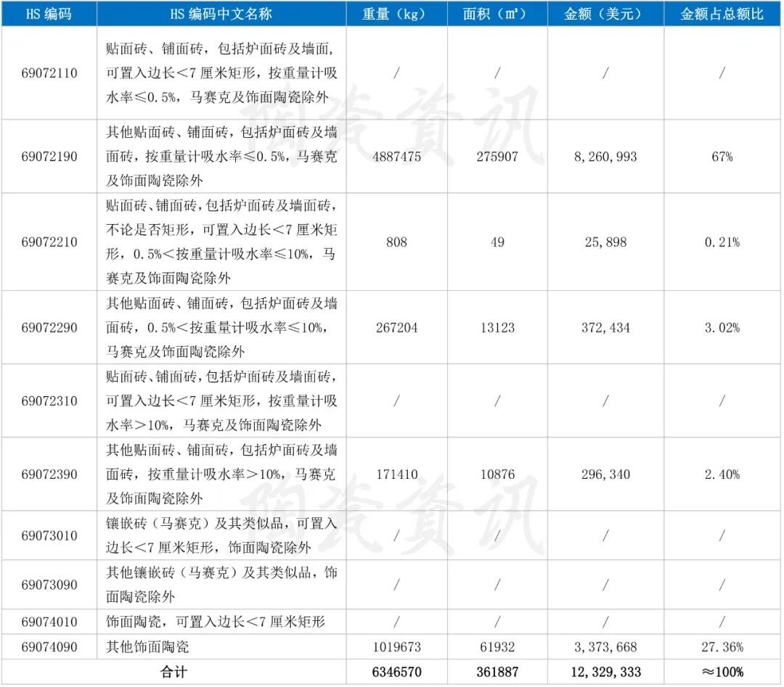
Task: Select area value 13123
Action: [x=497, y=328]
